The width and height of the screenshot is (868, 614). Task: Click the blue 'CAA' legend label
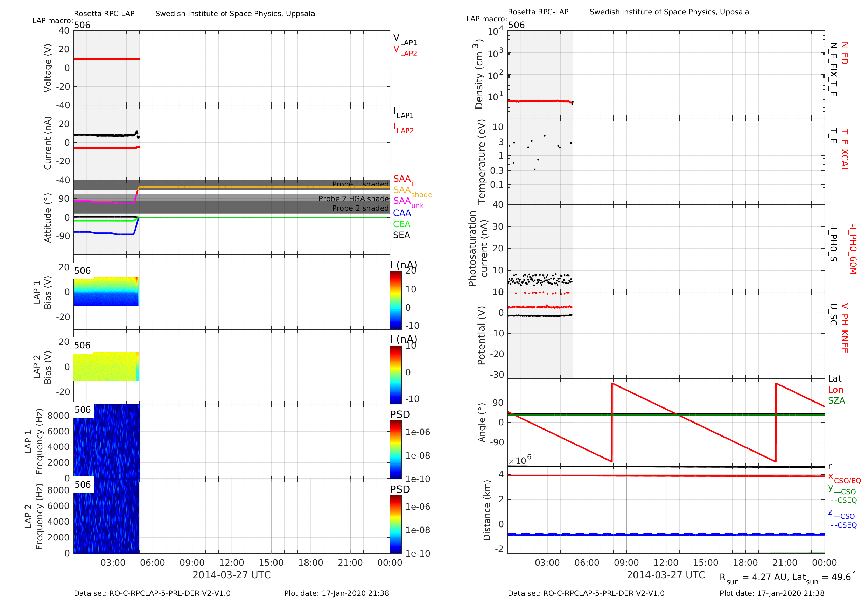click(x=402, y=213)
